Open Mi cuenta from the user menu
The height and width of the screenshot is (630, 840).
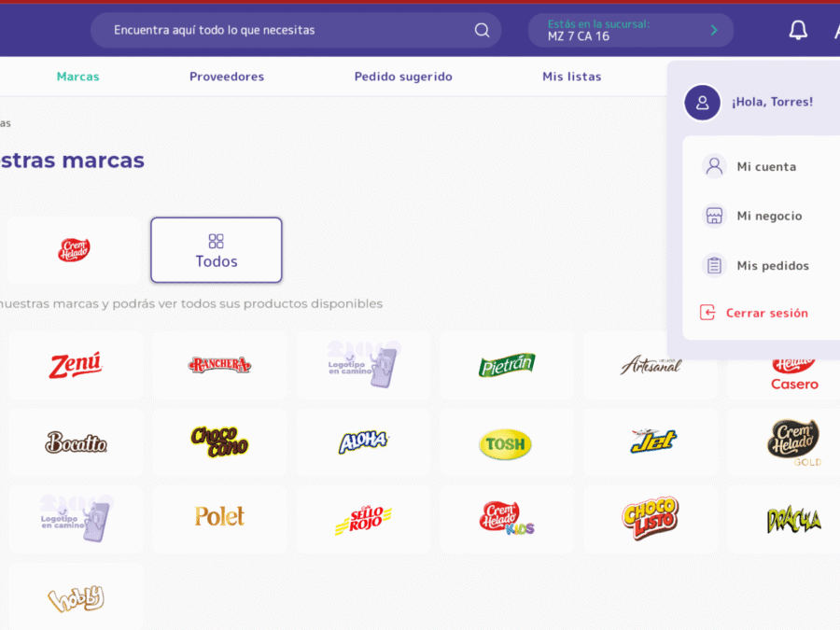[x=765, y=167]
